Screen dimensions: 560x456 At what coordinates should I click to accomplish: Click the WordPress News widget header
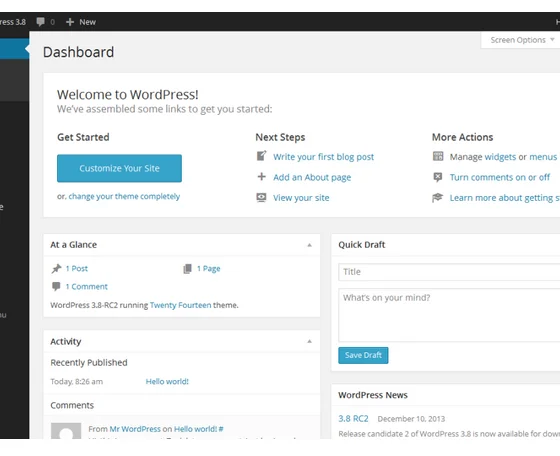pos(446,395)
